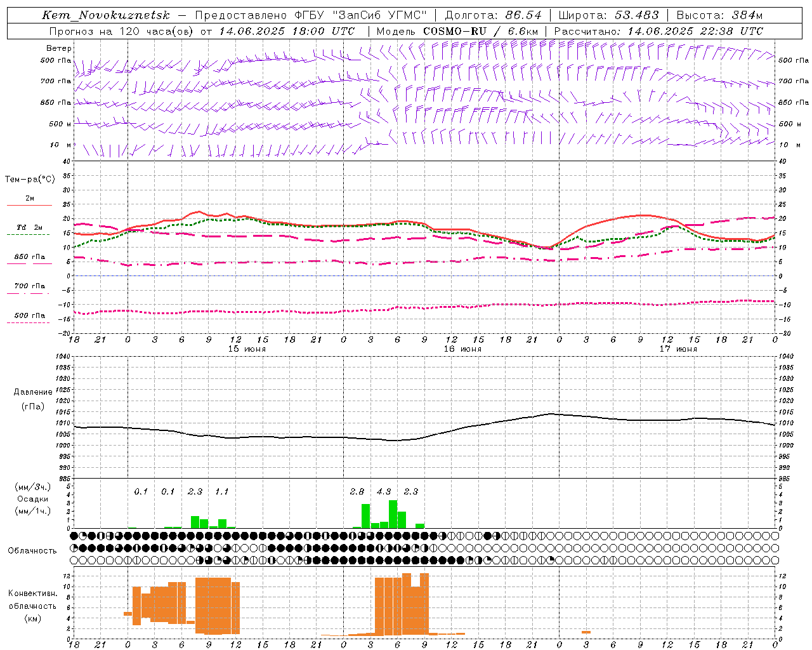
Task: Select the '(мм/3ч.)' precipitation unit label
Action: (x=32, y=487)
